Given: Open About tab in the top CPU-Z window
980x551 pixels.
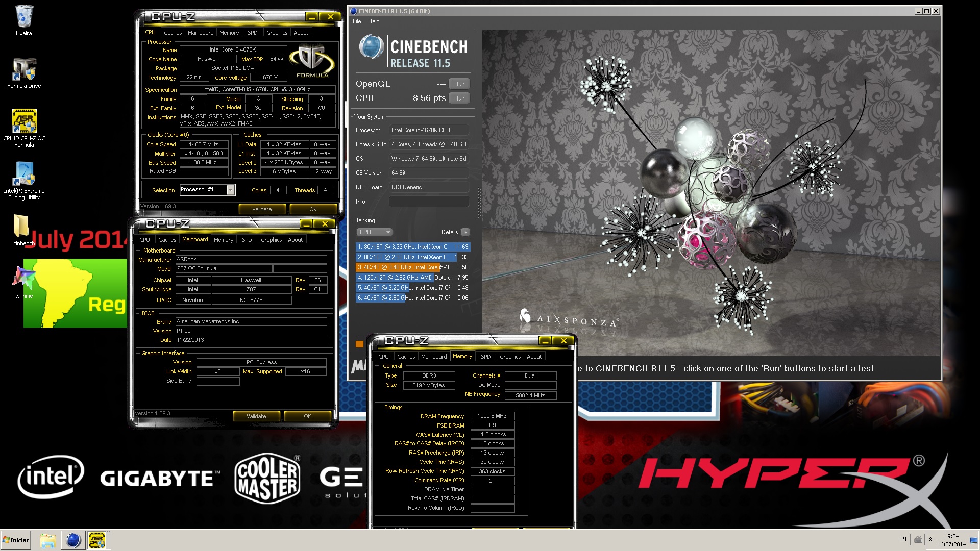Looking at the screenshot, I should click(301, 33).
